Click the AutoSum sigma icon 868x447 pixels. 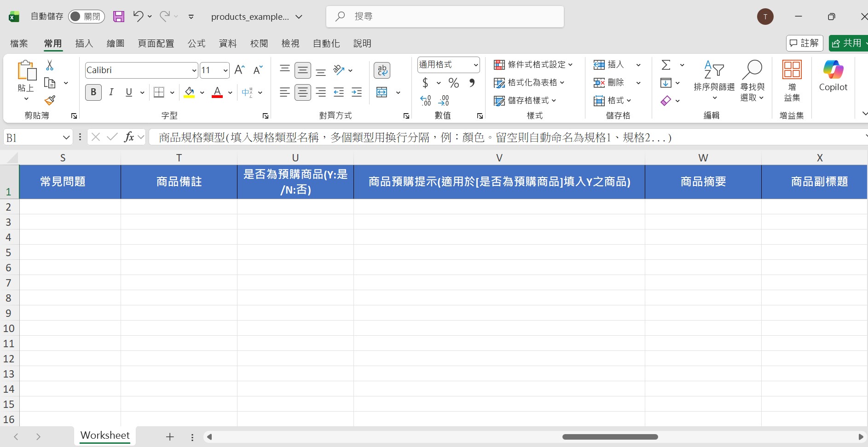coord(666,65)
